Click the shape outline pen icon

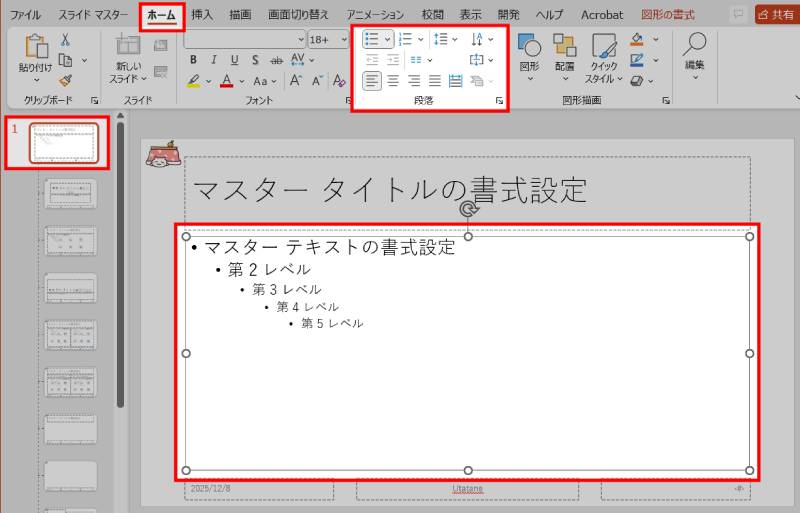pyautogui.click(x=637, y=60)
